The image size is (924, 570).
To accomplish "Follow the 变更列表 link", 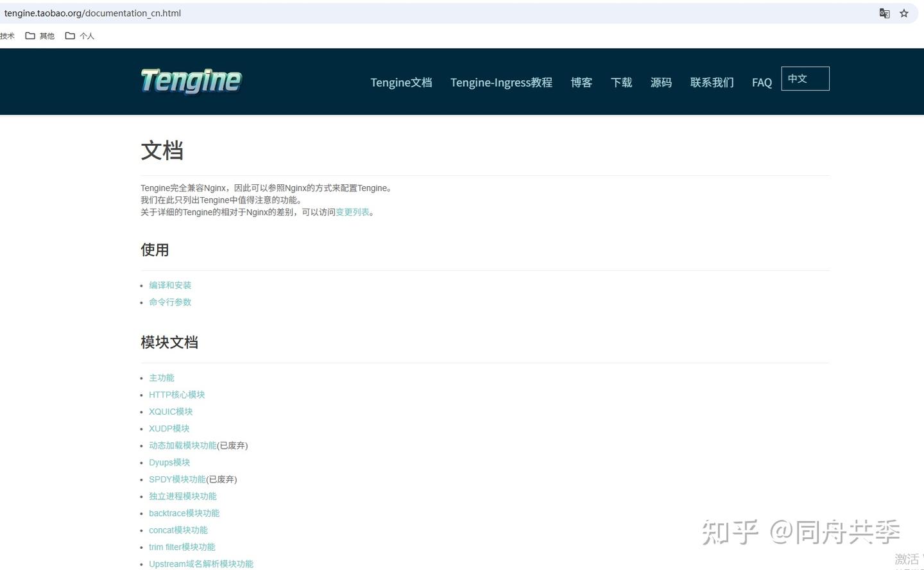I will point(352,212).
